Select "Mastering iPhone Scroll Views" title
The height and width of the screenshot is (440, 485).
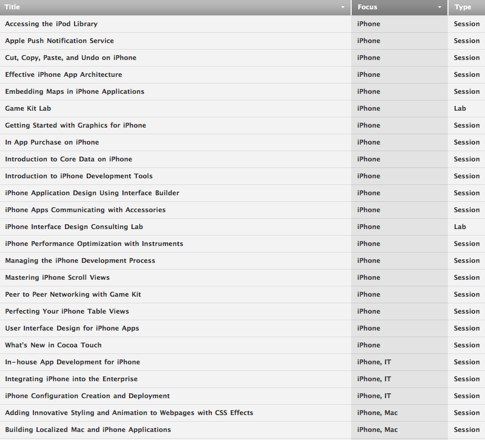tap(57, 277)
